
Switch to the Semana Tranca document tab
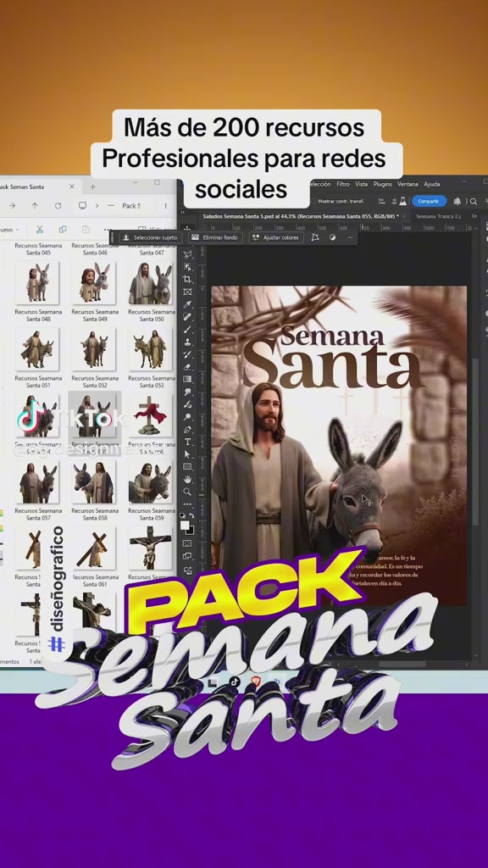438,216
